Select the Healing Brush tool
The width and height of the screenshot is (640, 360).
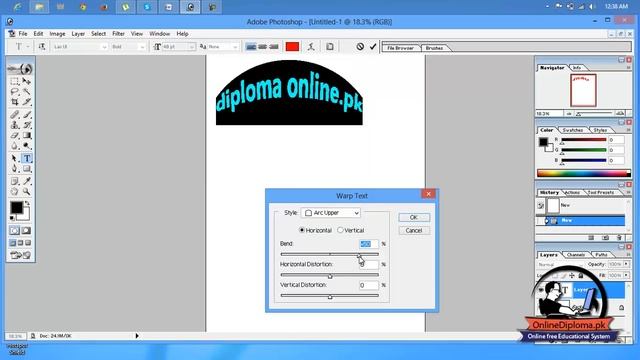point(15,115)
